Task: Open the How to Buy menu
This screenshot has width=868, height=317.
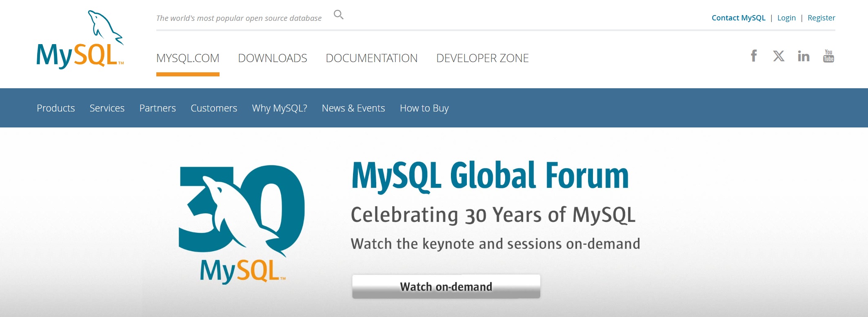Action: click(x=424, y=108)
